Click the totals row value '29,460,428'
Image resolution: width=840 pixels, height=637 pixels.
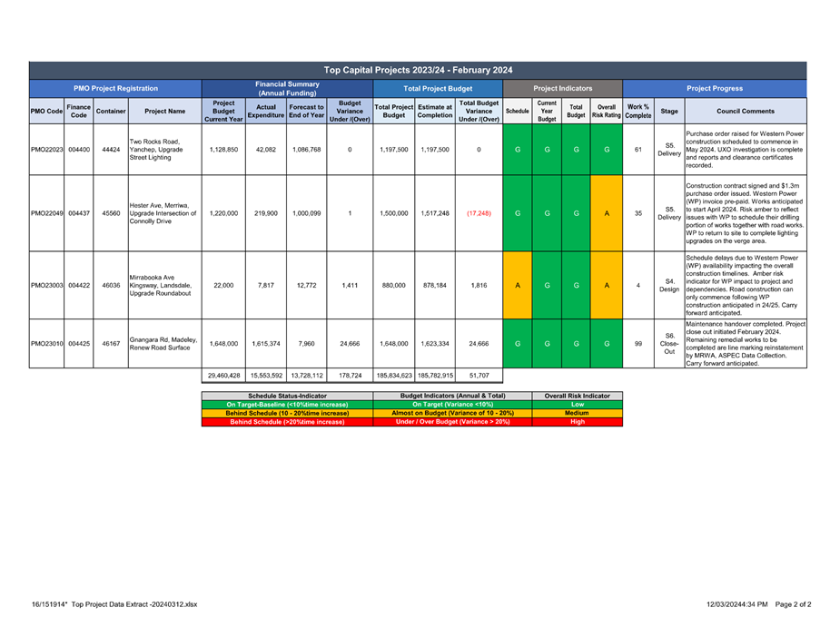[223, 376]
